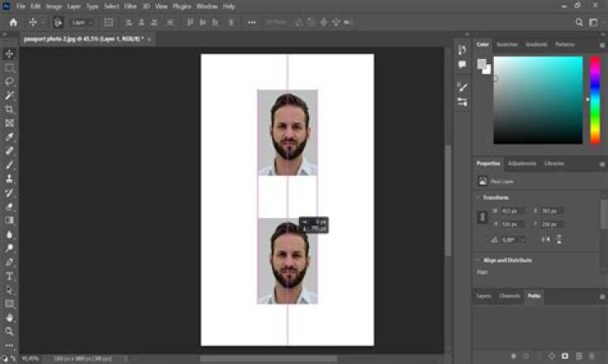Select the Eraser tool
The image size is (608, 364).
click(9, 206)
